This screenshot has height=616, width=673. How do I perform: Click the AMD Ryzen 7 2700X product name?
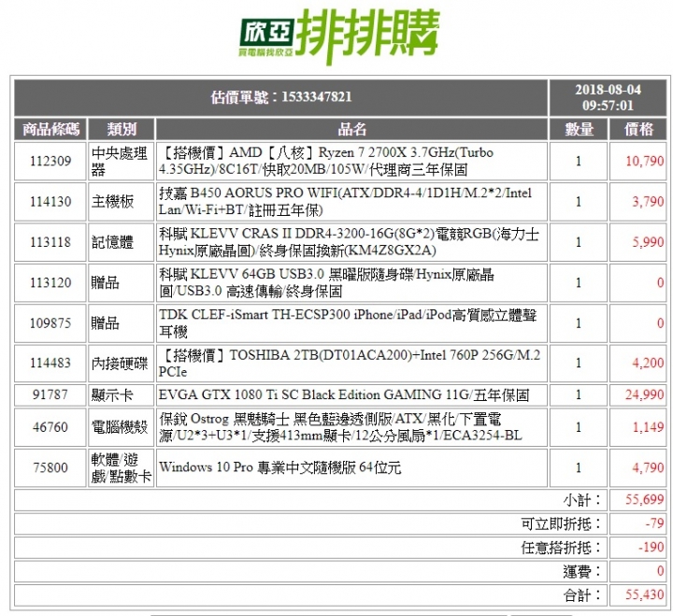point(326,161)
